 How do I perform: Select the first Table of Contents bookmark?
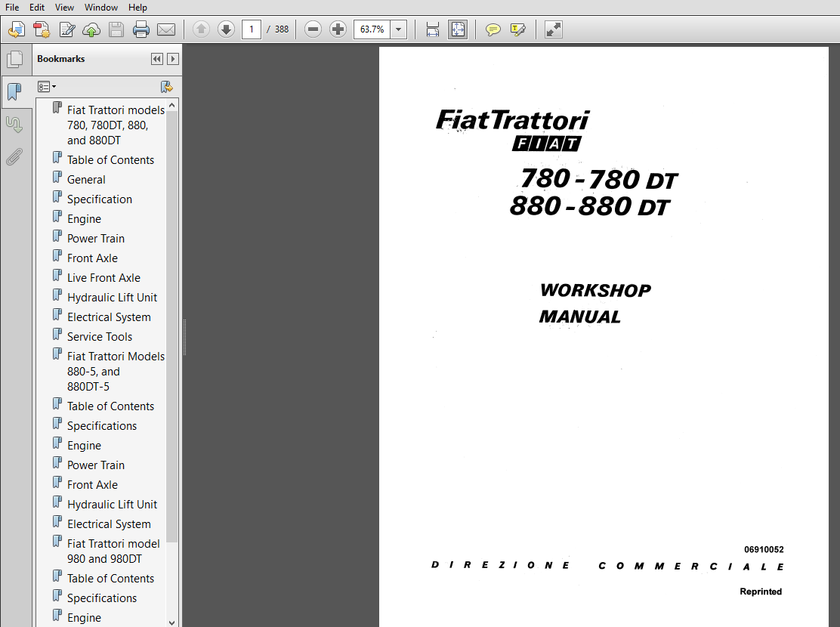click(x=110, y=159)
